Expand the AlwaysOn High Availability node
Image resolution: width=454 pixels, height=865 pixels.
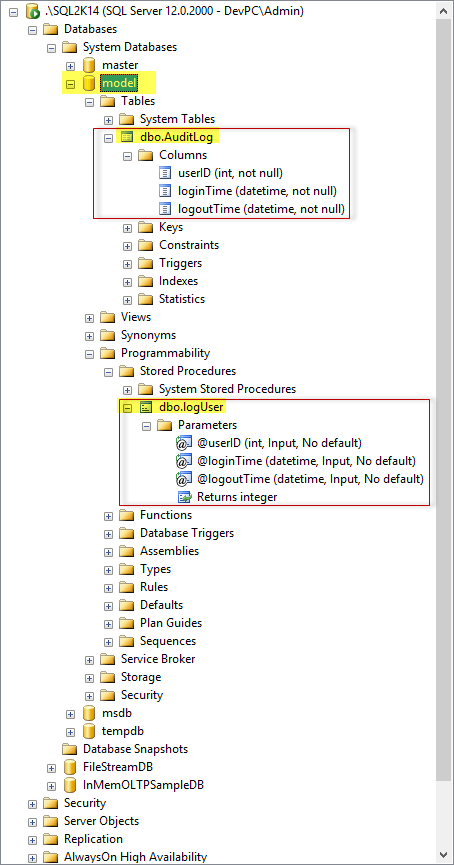click(x=33, y=858)
